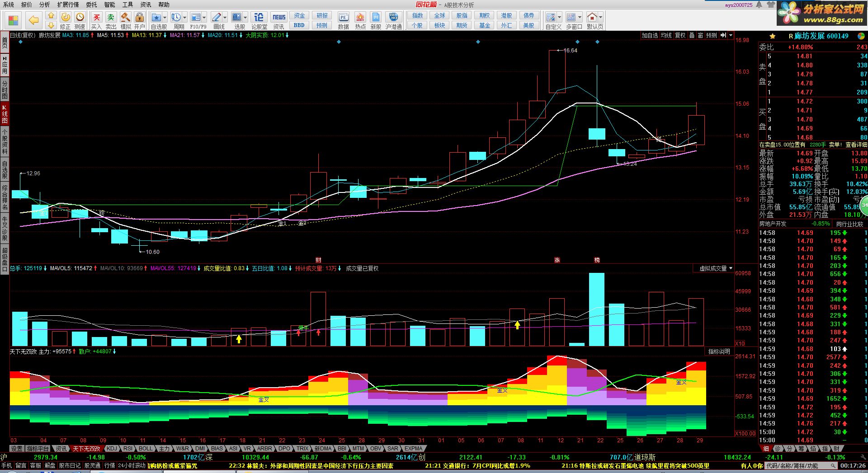The image size is (868, 473).
Task: Switch to the BOLL indicator tab
Action: pos(146,449)
